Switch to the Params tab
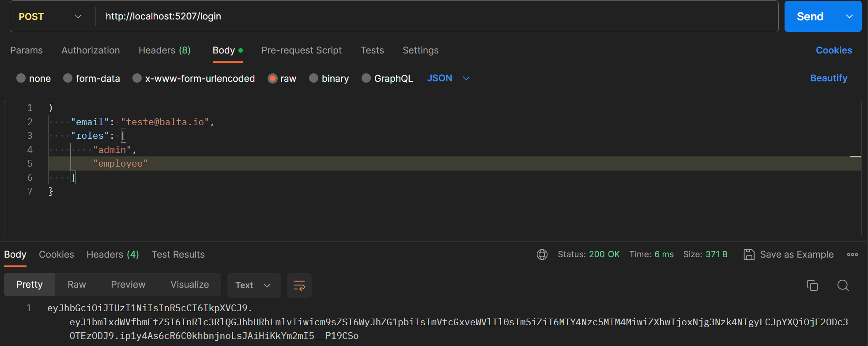Viewport: 868px width, 346px height. tap(26, 50)
